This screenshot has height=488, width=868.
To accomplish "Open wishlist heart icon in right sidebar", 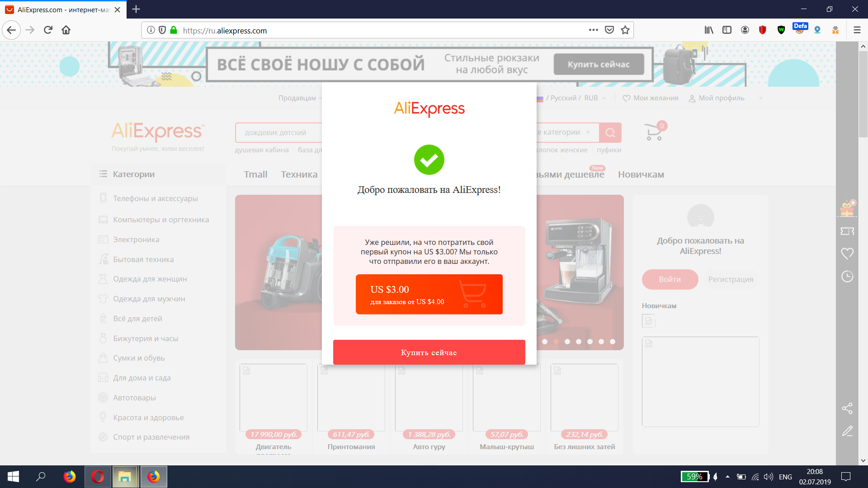I will tap(847, 253).
